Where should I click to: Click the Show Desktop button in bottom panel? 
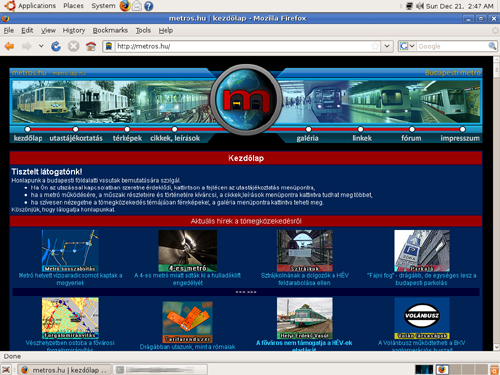click(6, 369)
